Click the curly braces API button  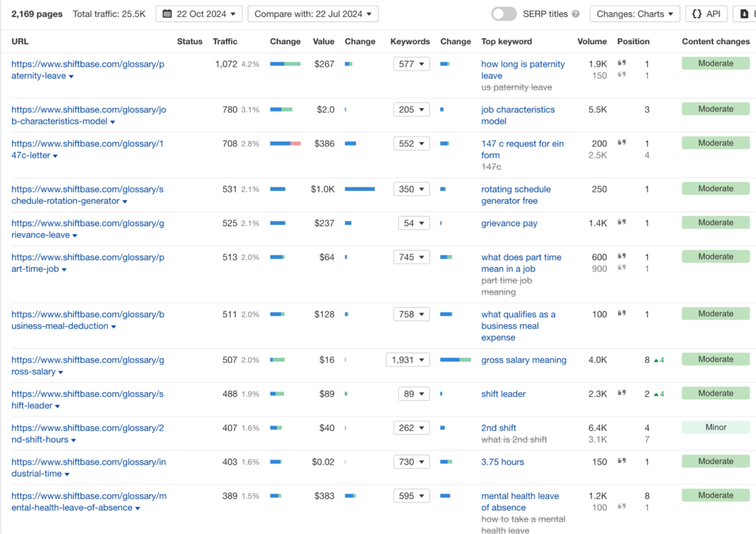[697, 14]
